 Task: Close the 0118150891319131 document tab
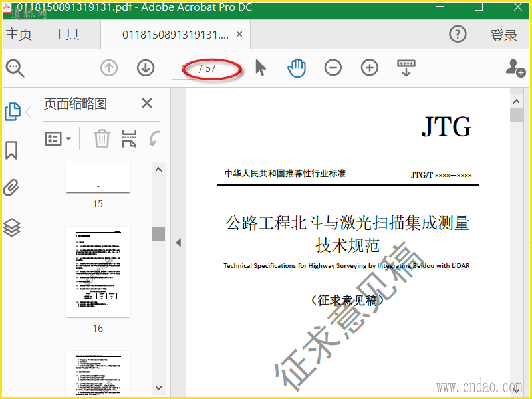239,34
